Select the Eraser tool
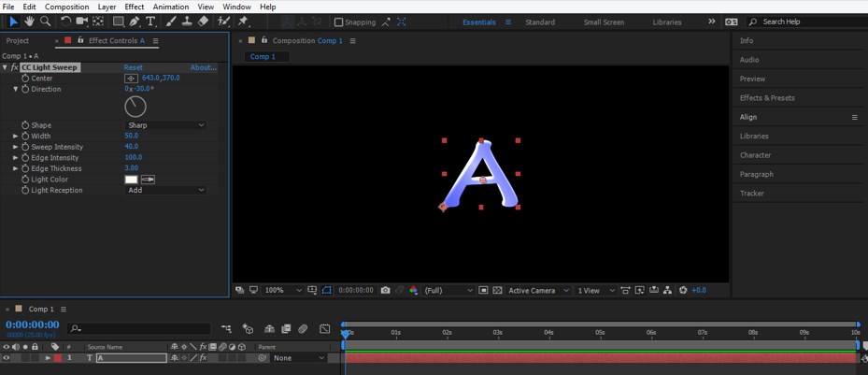The image size is (868, 375). [x=204, y=22]
